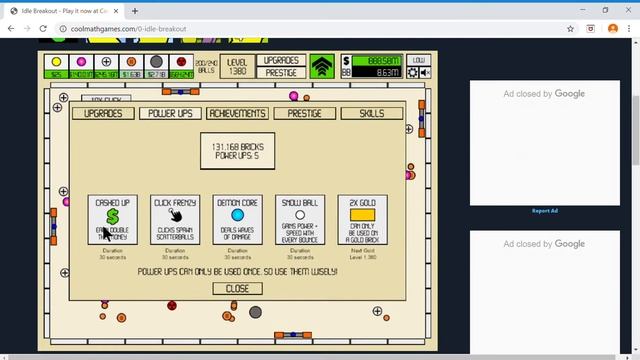Open the Chrome three-dot menu

(629, 29)
